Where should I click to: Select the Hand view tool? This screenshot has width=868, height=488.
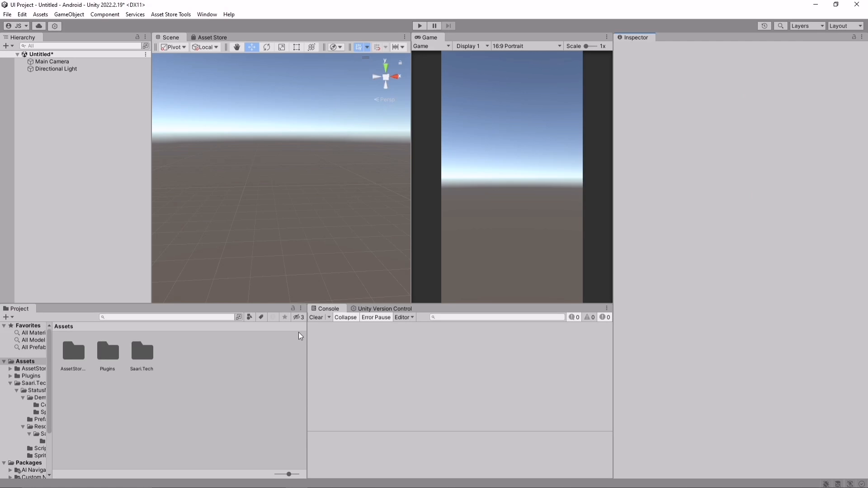click(236, 47)
